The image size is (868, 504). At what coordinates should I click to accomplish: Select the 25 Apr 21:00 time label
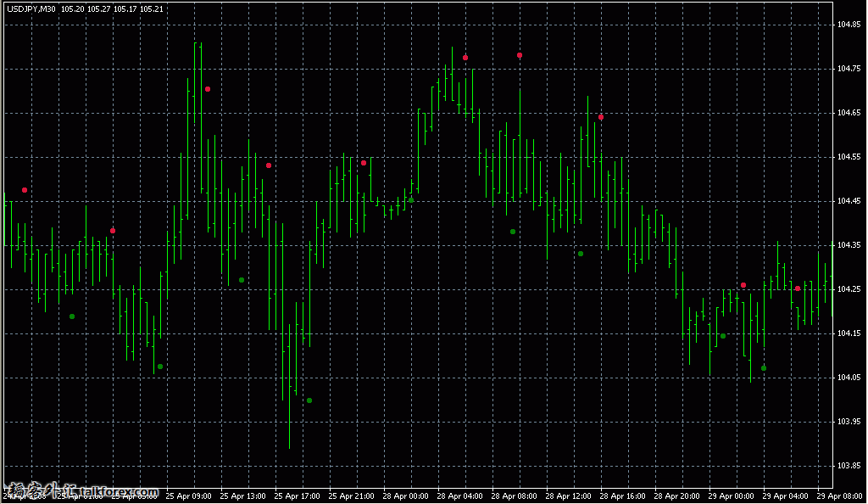click(x=351, y=496)
